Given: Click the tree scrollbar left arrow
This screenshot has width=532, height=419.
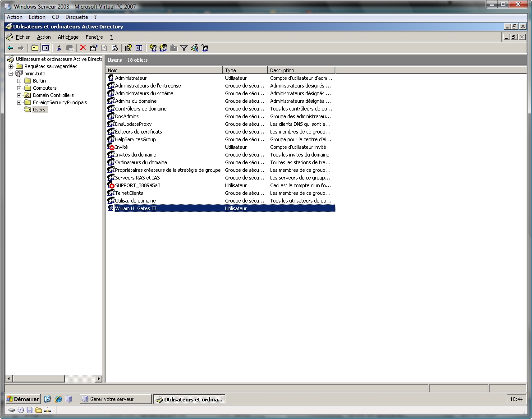Looking at the screenshot, I should 9,378.
